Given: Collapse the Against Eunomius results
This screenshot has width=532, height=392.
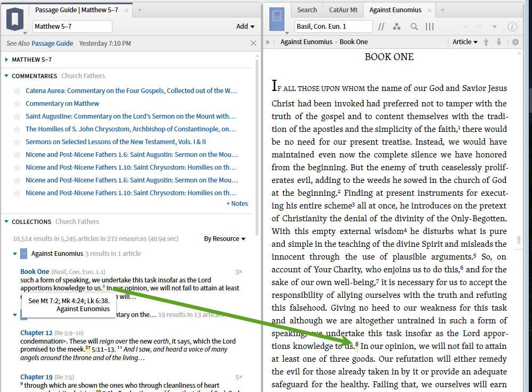Looking at the screenshot, I should (15, 254).
